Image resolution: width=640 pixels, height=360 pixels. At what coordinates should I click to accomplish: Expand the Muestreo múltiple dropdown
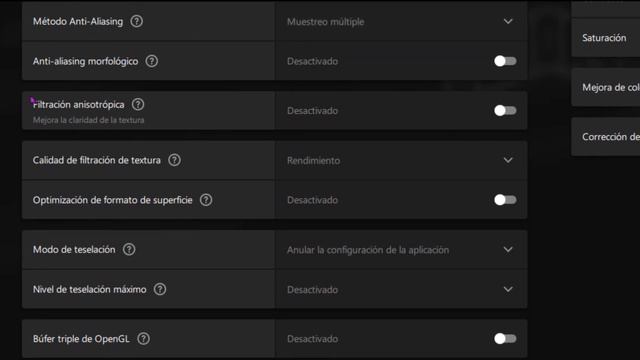[401, 21]
